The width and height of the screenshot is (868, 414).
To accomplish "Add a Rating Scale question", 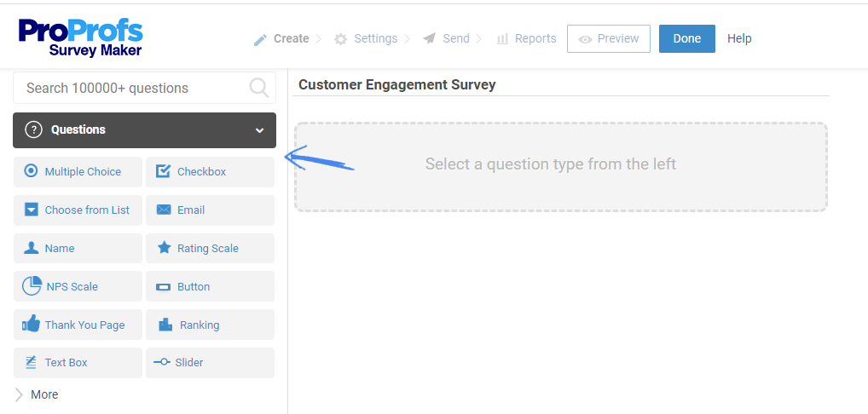I will pyautogui.click(x=211, y=248).
